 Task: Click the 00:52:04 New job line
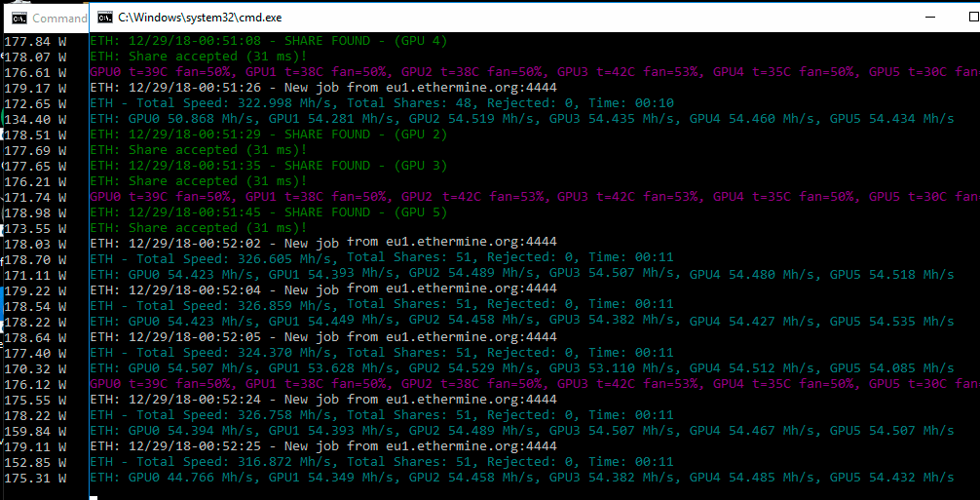tap(323, 289)
